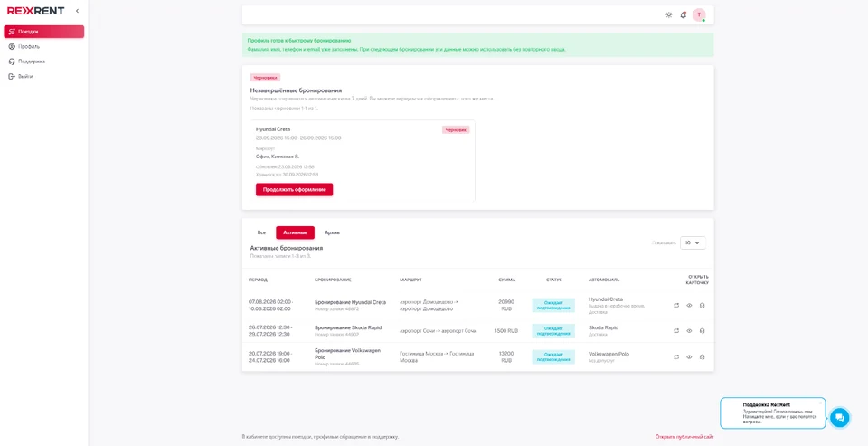The height and width of the screenshot is (446, 868).
Task: Log out via Выйти
Action: (43, 77)
